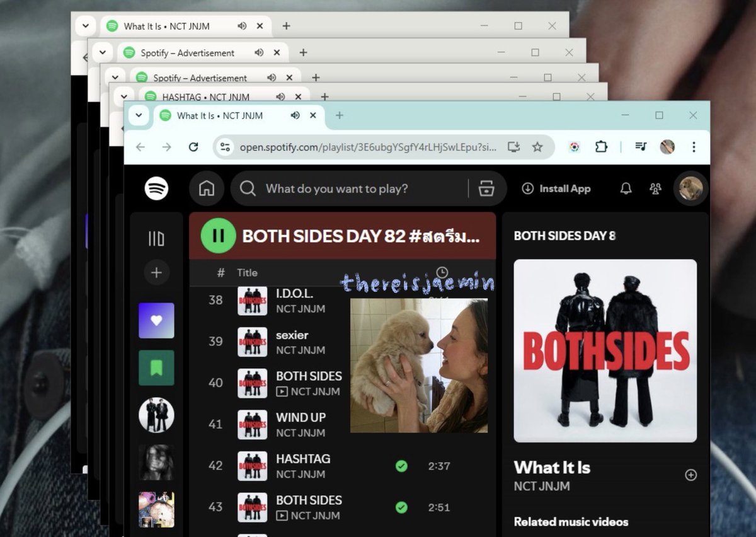Screen dimensions: 756x537
Task: Open the colorful extension icon in toolbar
Action: 575,147
